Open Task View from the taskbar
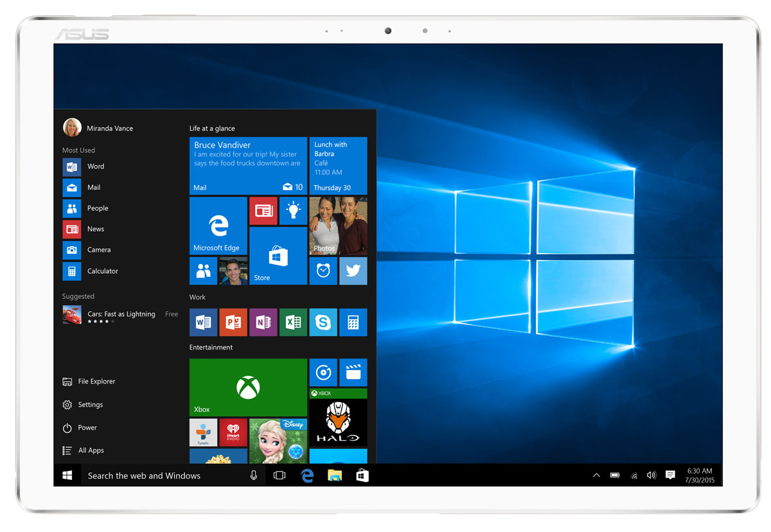 pyautogui.click(x=279, y=475)
